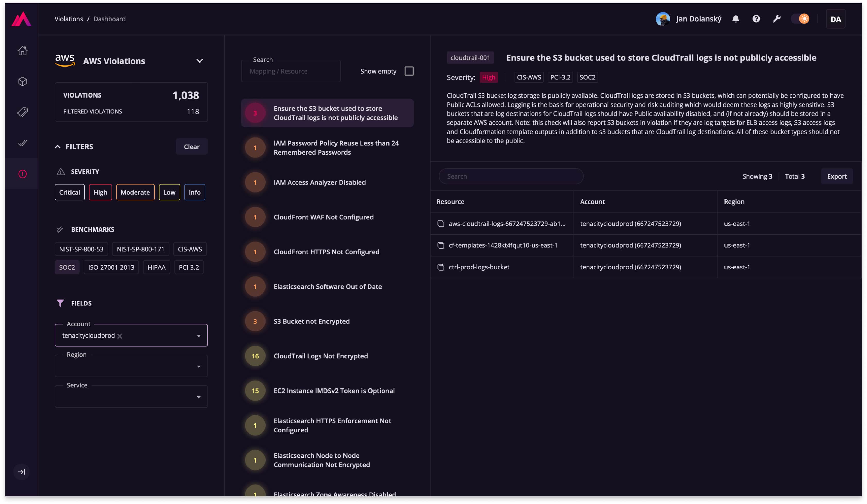The height and width of the screenshot is (504, 867).
Task: Go to Violations breadcrumb
Action: coord(68,19)
